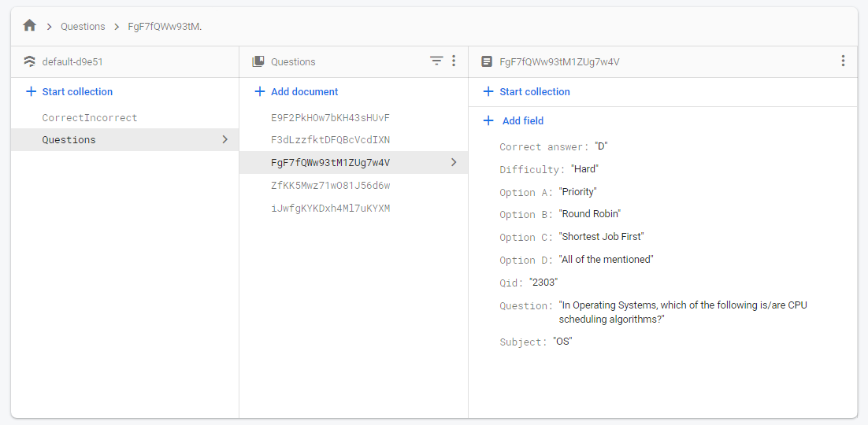Image resolution: width=868 pixels, height=425 pixels.
Task: Click chevron on the selected FgF7fQWw93tM1ZUg7w4V document
Action: coord(453,163)
